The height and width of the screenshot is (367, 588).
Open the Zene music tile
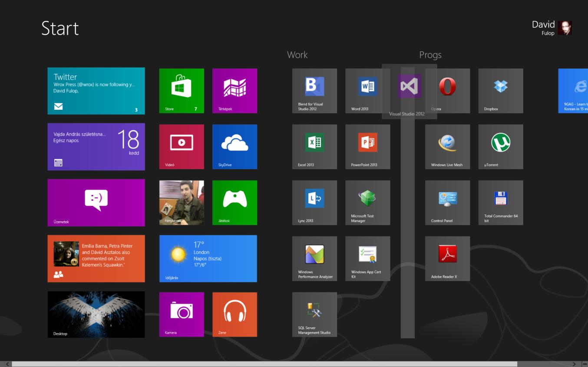(235, 315)
